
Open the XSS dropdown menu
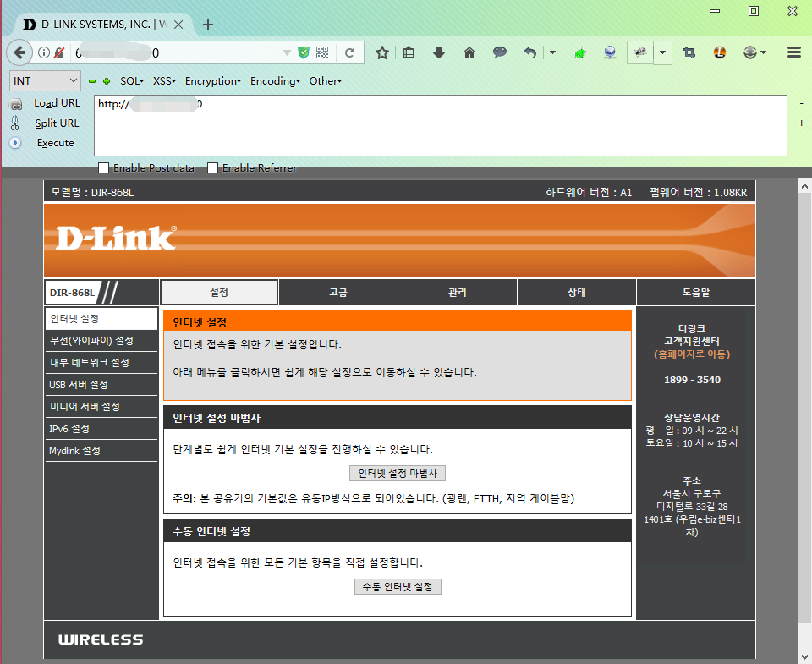164,81
